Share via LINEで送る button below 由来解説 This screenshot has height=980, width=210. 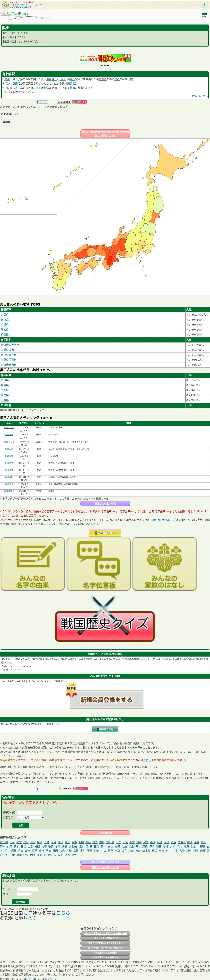pyautogui.click(x=64, y=102)
